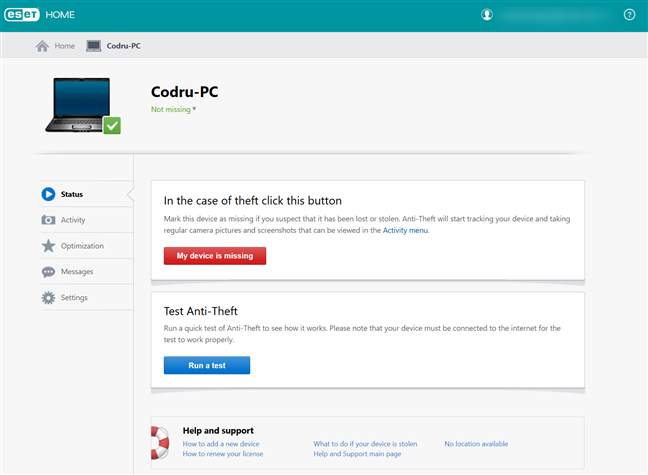Screen dimensions: 648x475
Task: Open the Settings section
Action: tap(74, 298)
